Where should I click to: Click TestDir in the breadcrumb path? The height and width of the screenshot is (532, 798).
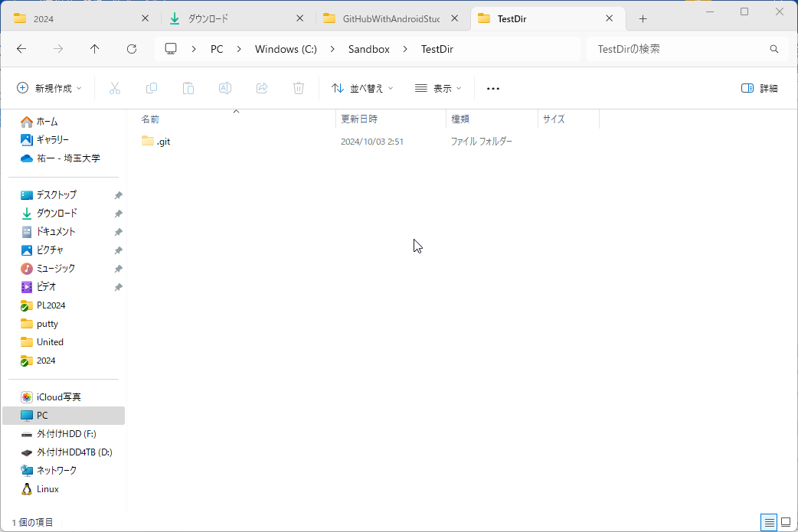click(437, 49)
